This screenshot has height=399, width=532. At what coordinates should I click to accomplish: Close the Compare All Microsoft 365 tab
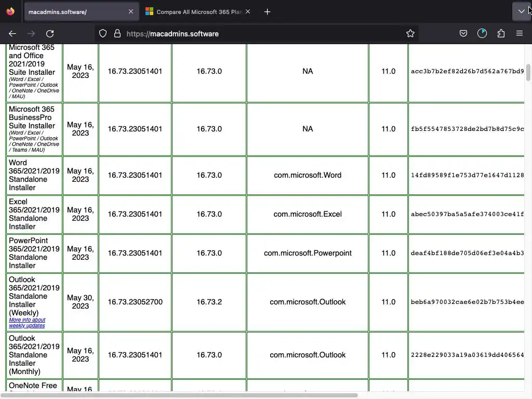(x=248, y=11)
